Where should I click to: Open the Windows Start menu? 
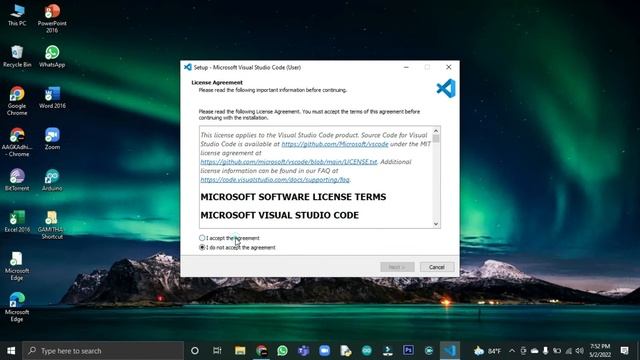tap(11, 351)
